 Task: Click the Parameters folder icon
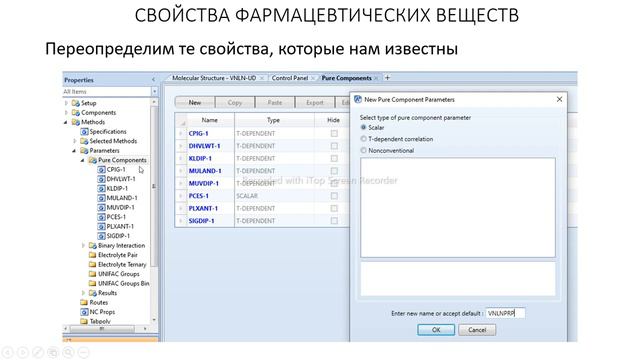coord(84,151)
